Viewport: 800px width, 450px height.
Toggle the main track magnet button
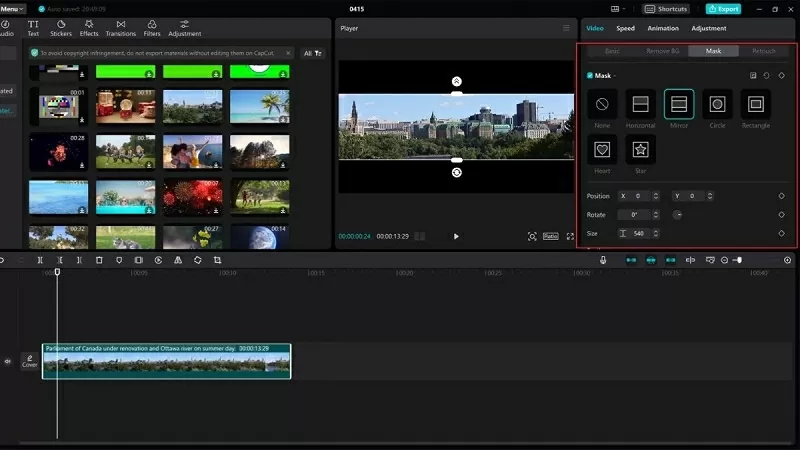[631, 260]
